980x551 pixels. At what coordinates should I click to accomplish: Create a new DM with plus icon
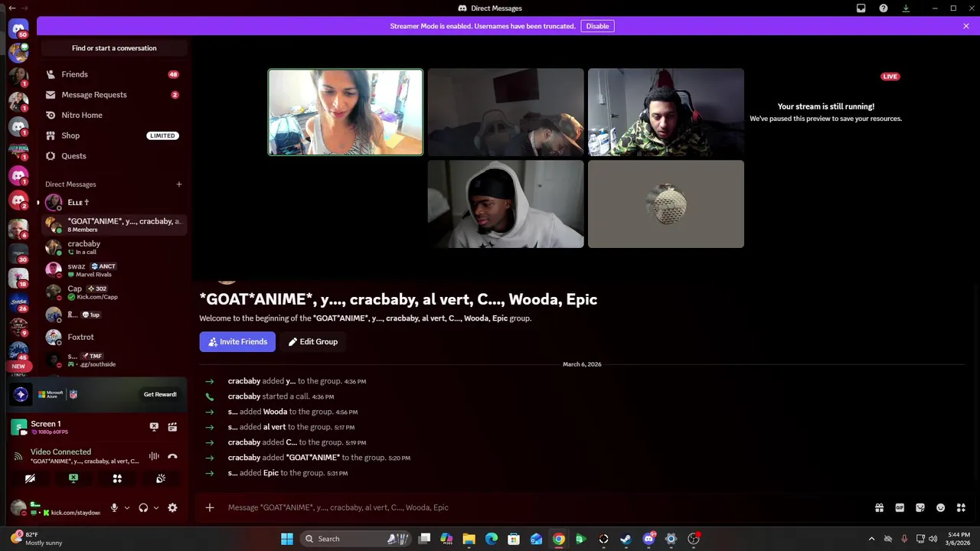(x=179, y=184)
